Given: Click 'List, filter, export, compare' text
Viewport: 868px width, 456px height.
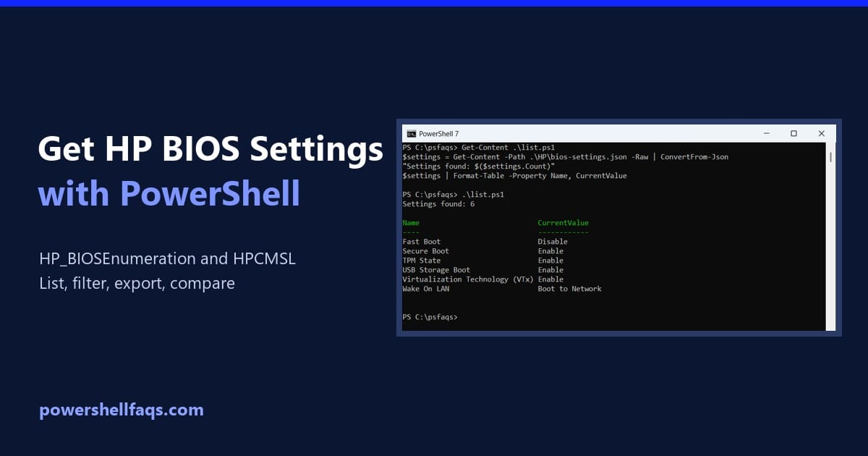Looking at the screenshot, I should coord(137,284).
